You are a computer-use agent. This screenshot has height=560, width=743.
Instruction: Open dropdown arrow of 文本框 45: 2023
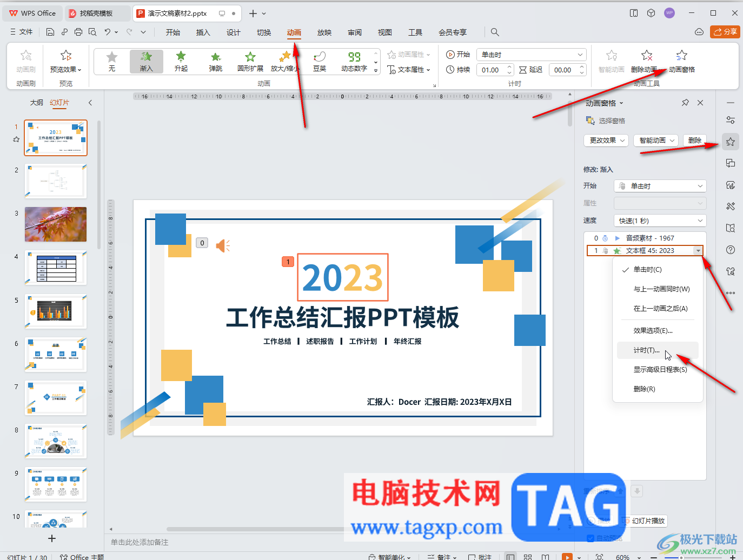tap(698, 251)
